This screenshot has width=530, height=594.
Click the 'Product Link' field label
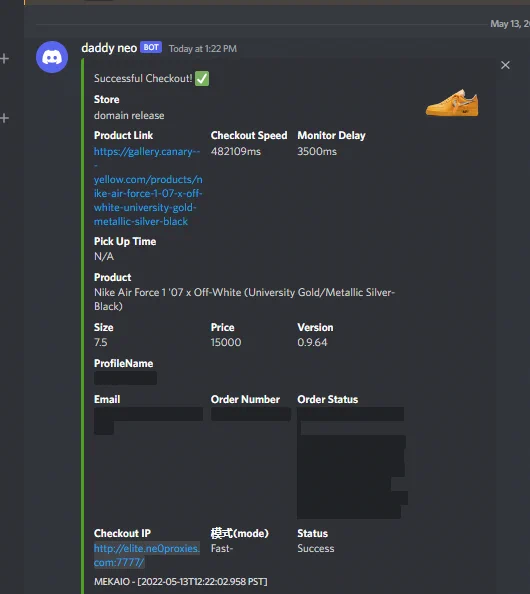[124, 136]
